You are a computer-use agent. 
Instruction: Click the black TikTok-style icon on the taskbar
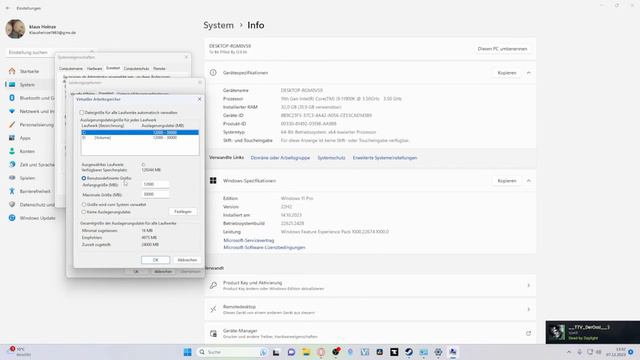pos(394,352)
